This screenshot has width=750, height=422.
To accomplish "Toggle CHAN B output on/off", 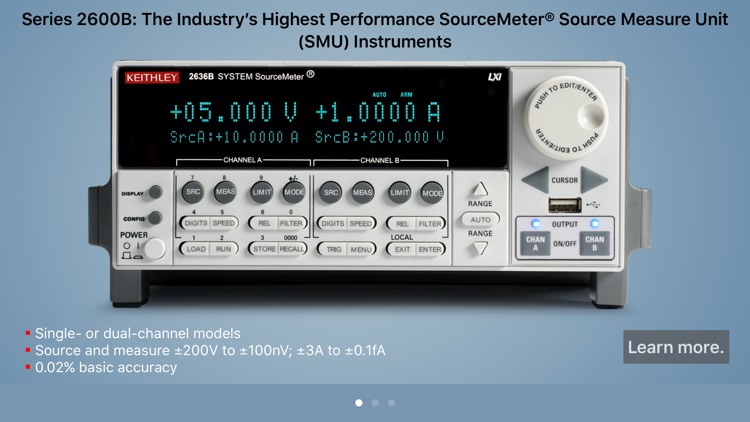I will [x=594, y=243].
